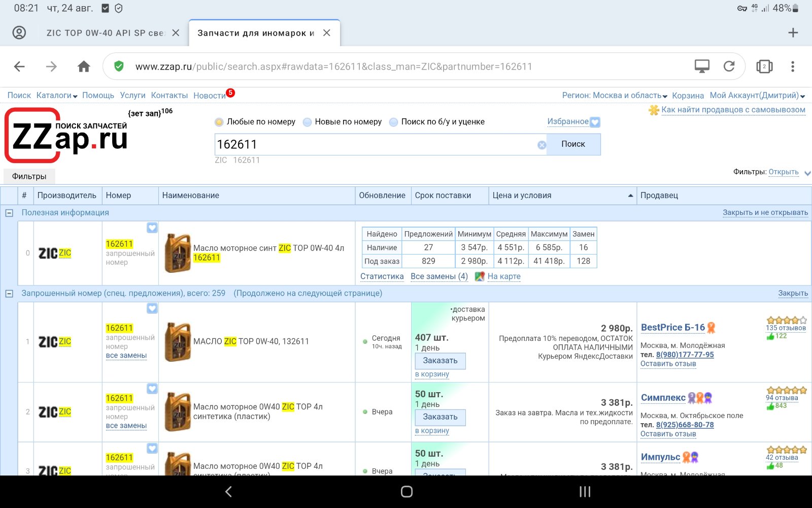Open the Помощь menu link
Viewport: 812px width, 508px height.
click(x=98, y=96)
